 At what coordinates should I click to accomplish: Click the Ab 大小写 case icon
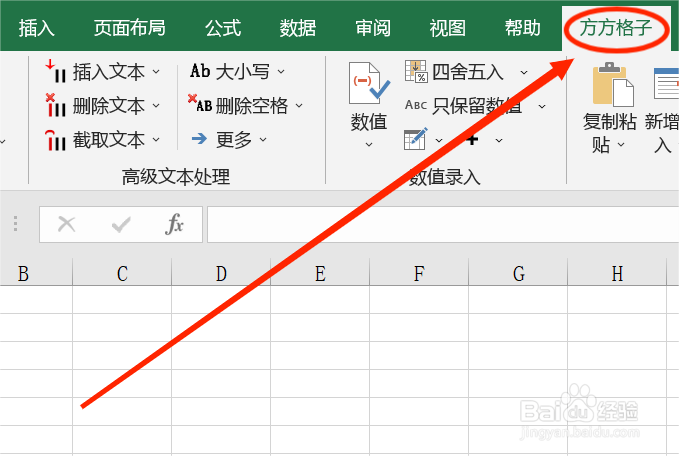pos(200,71)
